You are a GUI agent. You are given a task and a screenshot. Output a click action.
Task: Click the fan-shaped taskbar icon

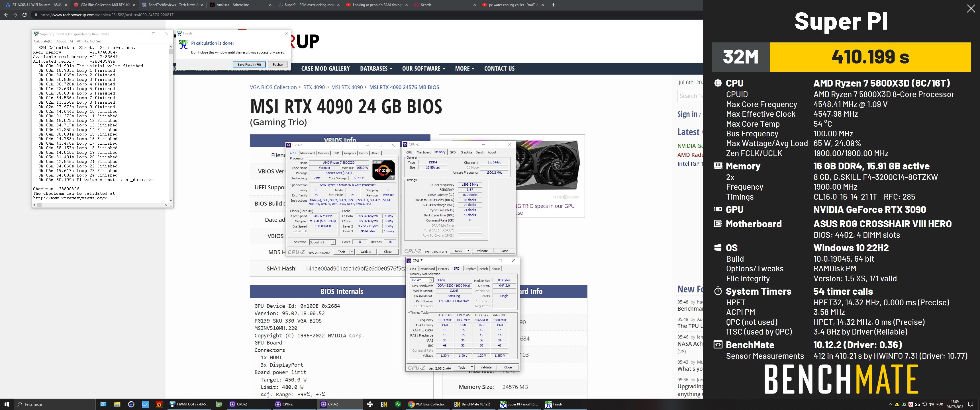pyautogui.click(x=370, y=404)
